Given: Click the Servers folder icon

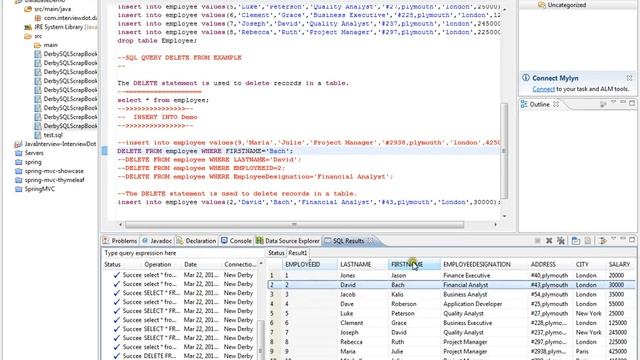Looking at the screenshot, I should point(18,153).
